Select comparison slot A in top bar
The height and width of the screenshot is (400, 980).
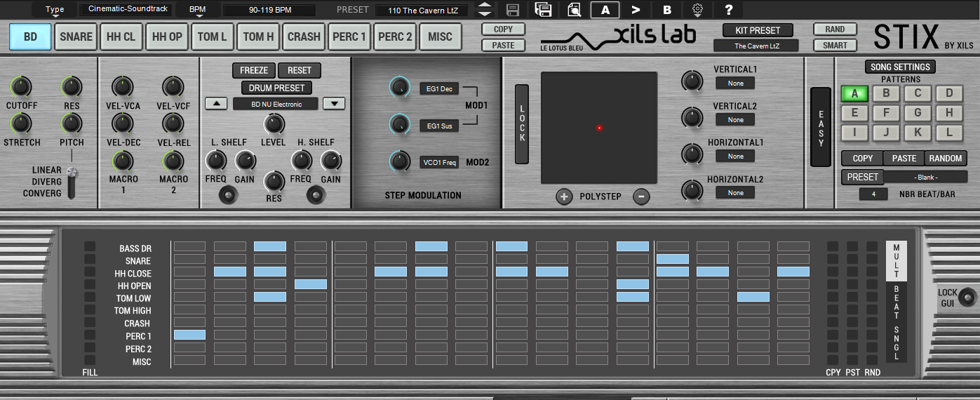pyautogui.click(x=605, y=10)
